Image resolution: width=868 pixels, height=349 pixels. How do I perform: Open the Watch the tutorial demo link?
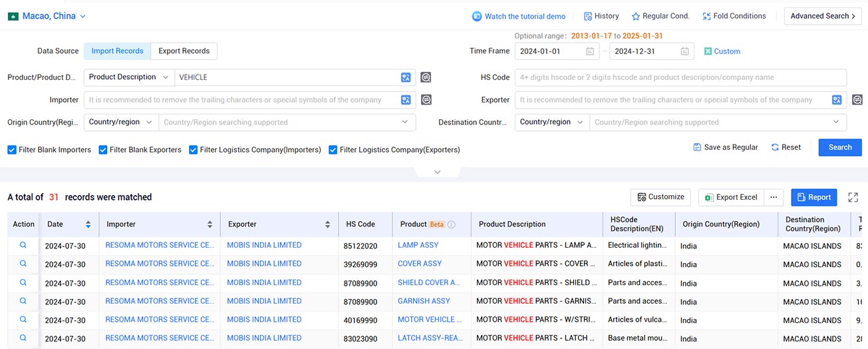pos(519,16)
